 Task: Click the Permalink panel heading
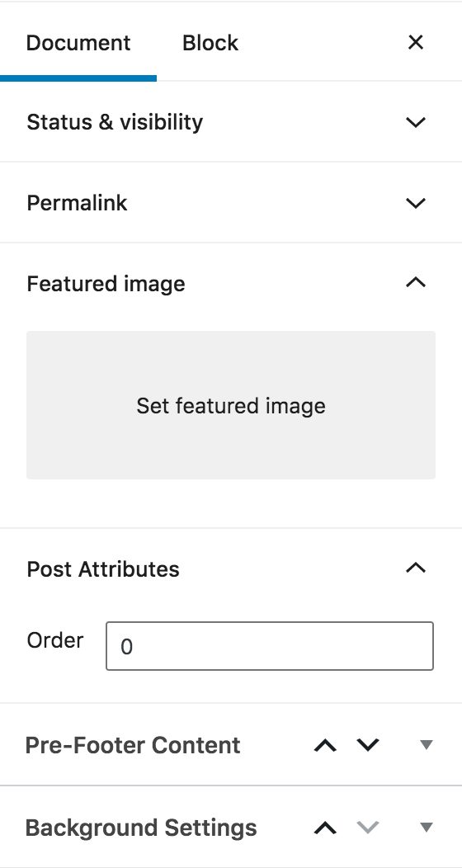[77, 203]
